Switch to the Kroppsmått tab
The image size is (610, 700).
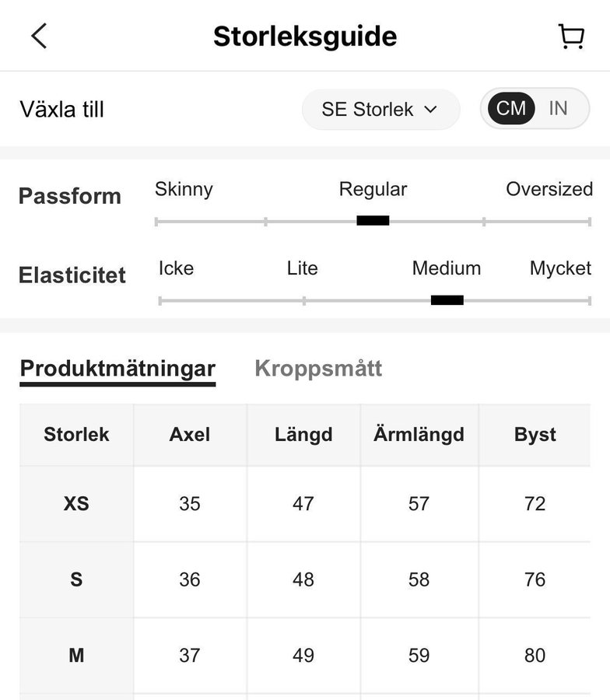318,369
